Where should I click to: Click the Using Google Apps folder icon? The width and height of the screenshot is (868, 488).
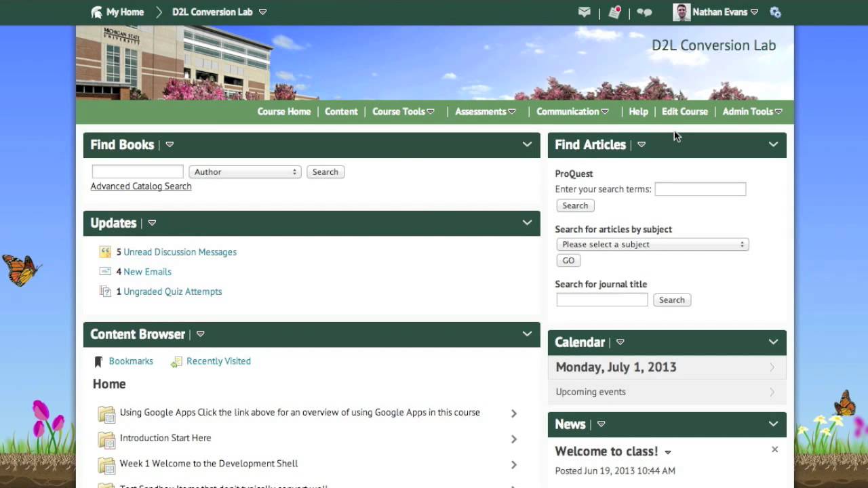pos(106,414)
